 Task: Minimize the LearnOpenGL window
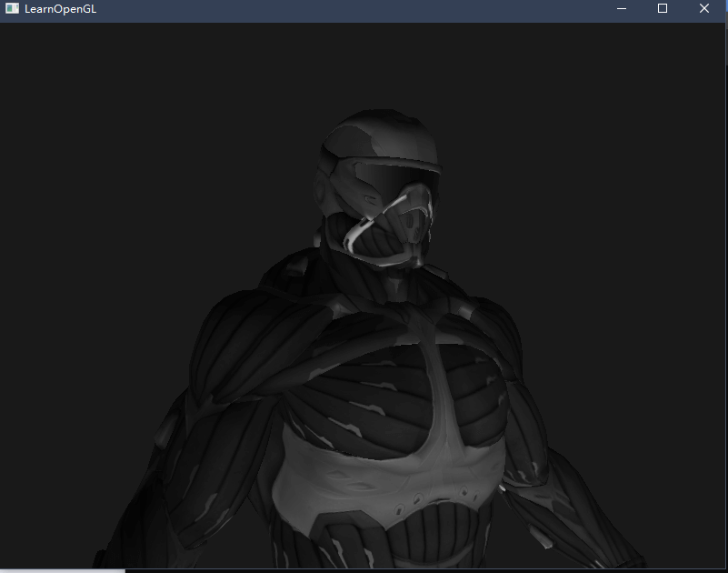pyautogui.click(x=622, y=9)
